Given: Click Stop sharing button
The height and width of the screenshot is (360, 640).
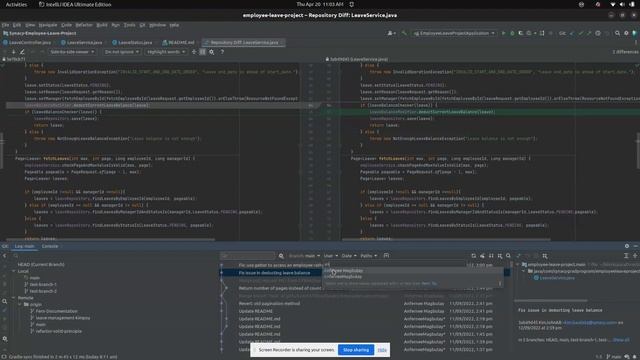Looking at the screenshot, I should 356,350.
